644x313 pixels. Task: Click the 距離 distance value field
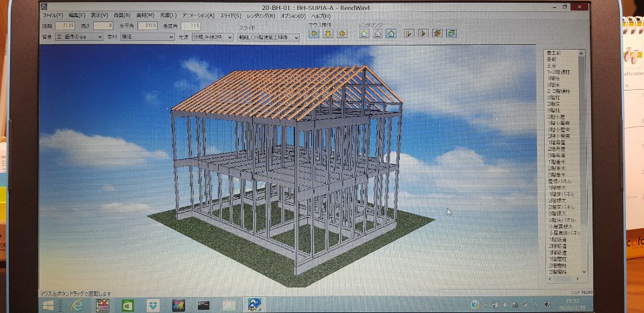[65, 26]
